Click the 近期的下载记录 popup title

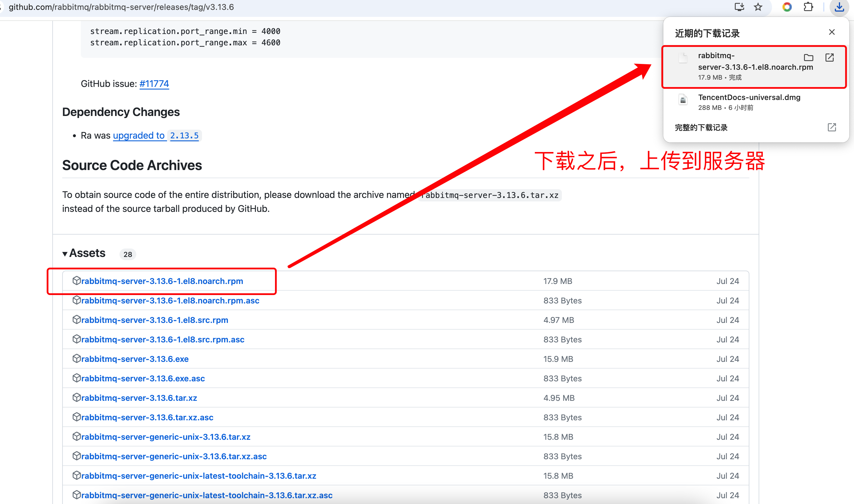[707, 33]
